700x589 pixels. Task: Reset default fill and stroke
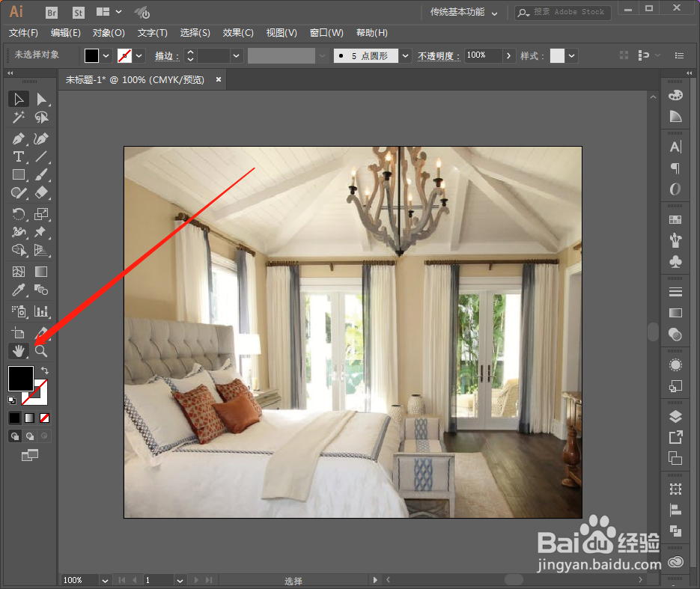click(12, 400)
